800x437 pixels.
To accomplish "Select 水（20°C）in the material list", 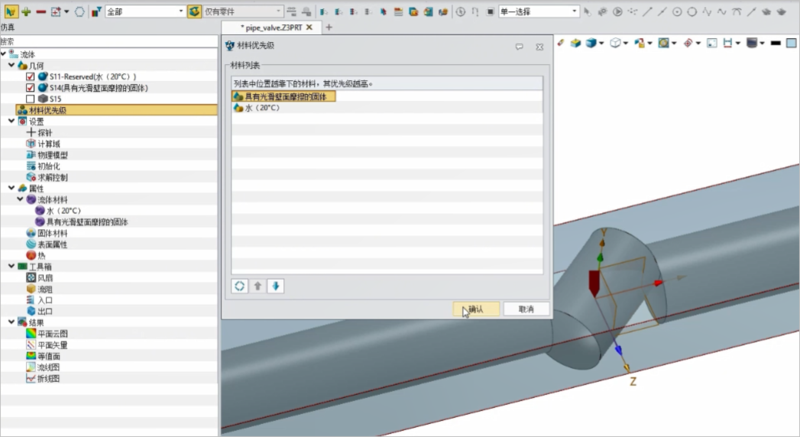I will [x=262, y=108].
